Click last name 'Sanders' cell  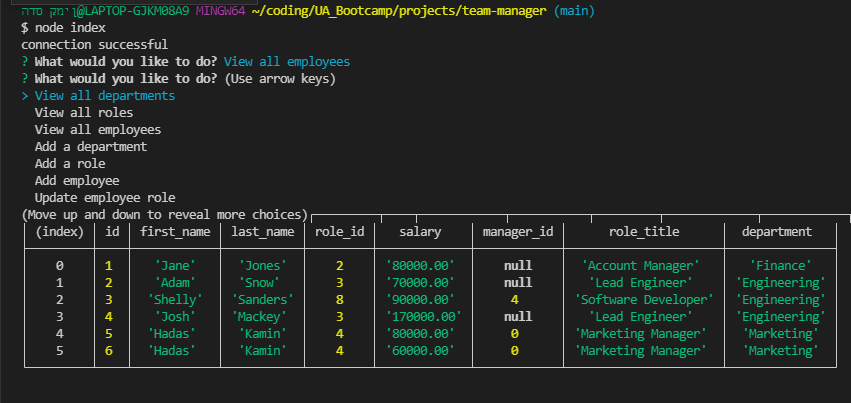click(x=263, y=299)
